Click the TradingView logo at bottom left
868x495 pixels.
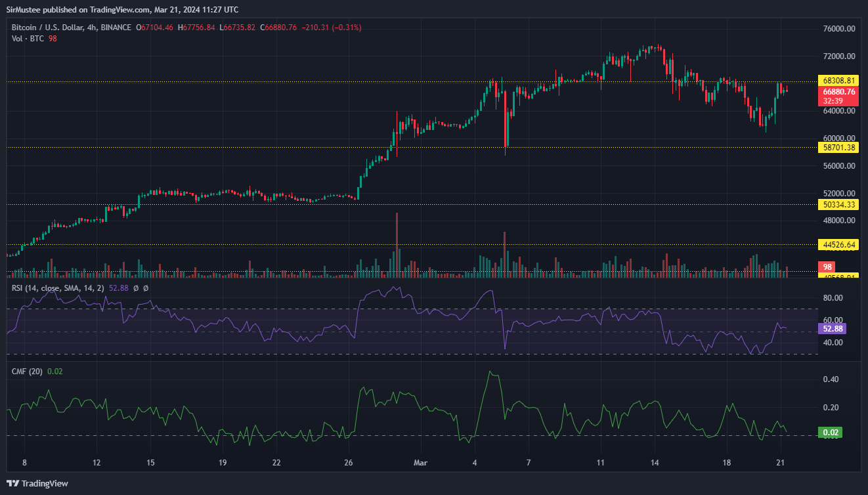pyautogui.click(x=37, y=484)
